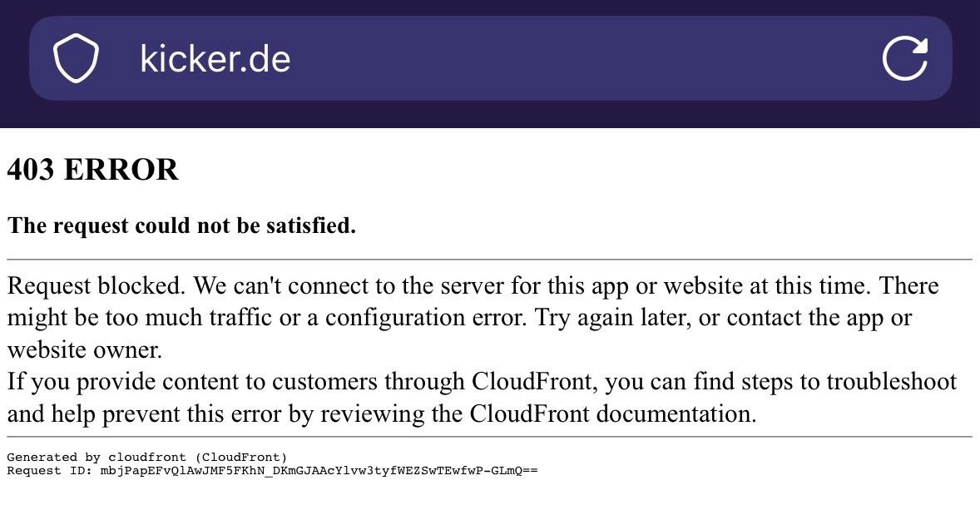Click the divider line above "Generated by cloudfront"
The width and height of the screenshot is (980, 510).
click(489, 437)
